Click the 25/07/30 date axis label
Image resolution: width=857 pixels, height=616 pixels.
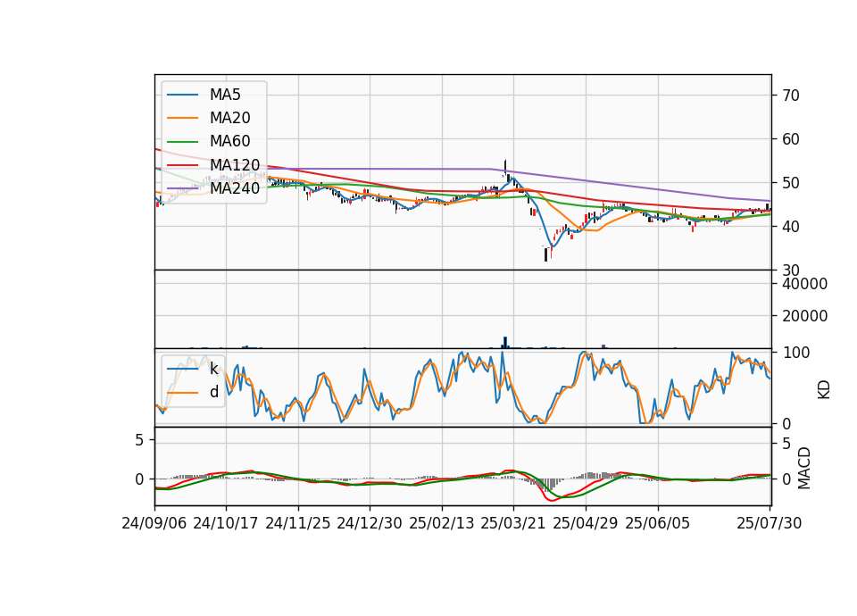770,523
